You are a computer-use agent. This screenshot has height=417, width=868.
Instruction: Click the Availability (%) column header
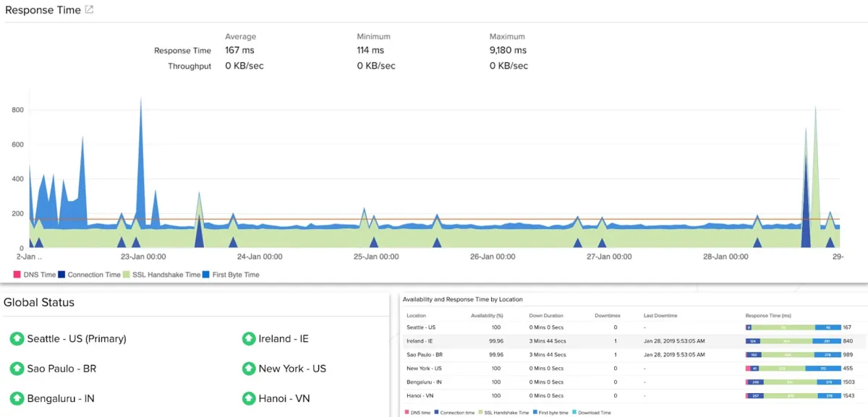487,316
